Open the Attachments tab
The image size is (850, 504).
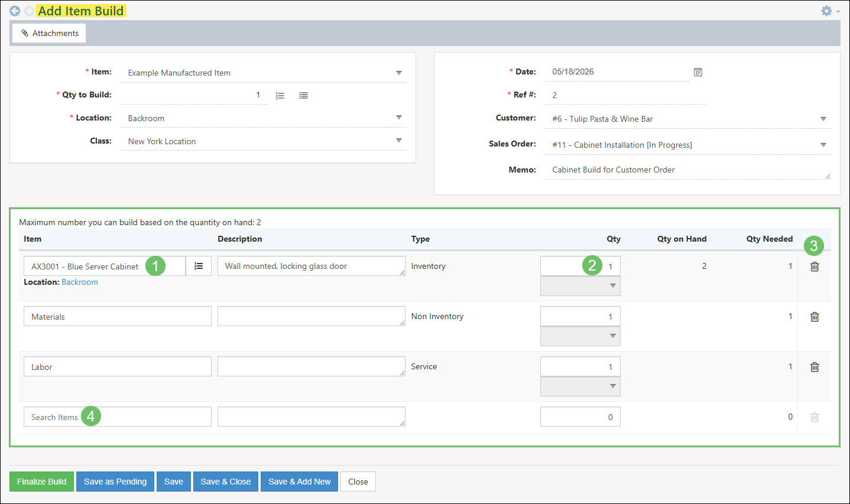[x=50, y=33]
